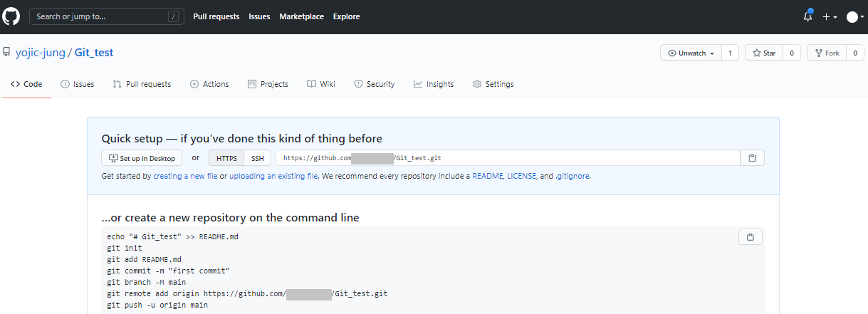Select the Code tab

pyautogui.click(x=26, y=84)
